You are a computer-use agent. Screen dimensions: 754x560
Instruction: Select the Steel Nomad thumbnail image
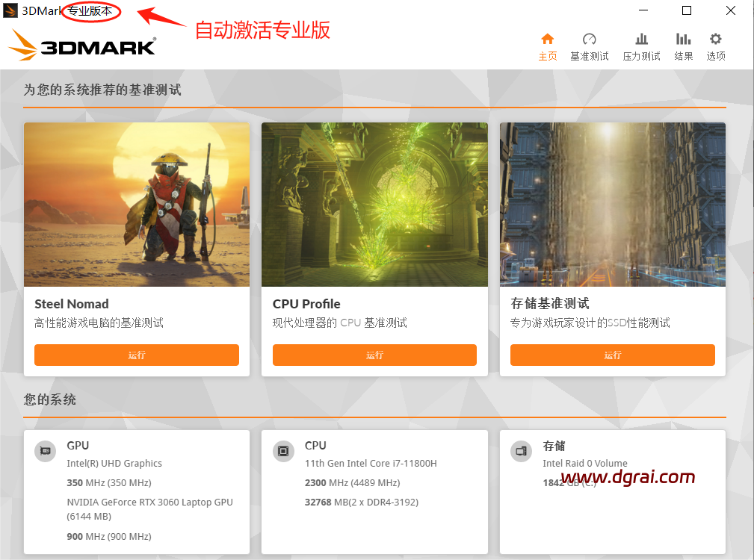point(137,205)
